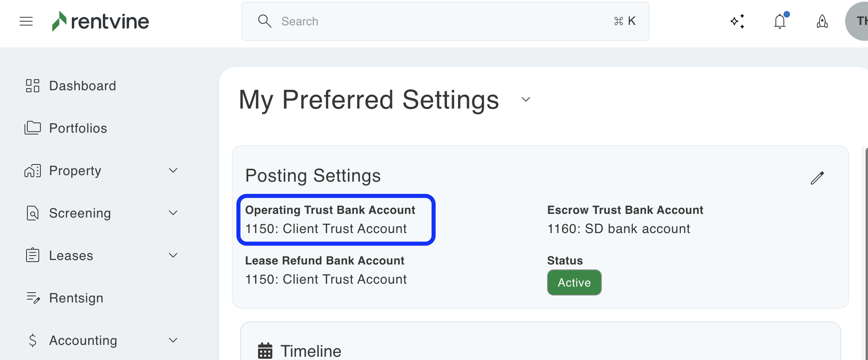
Task: Open the AI sparkle assistant icon
Action: click(x=737, y=21)
